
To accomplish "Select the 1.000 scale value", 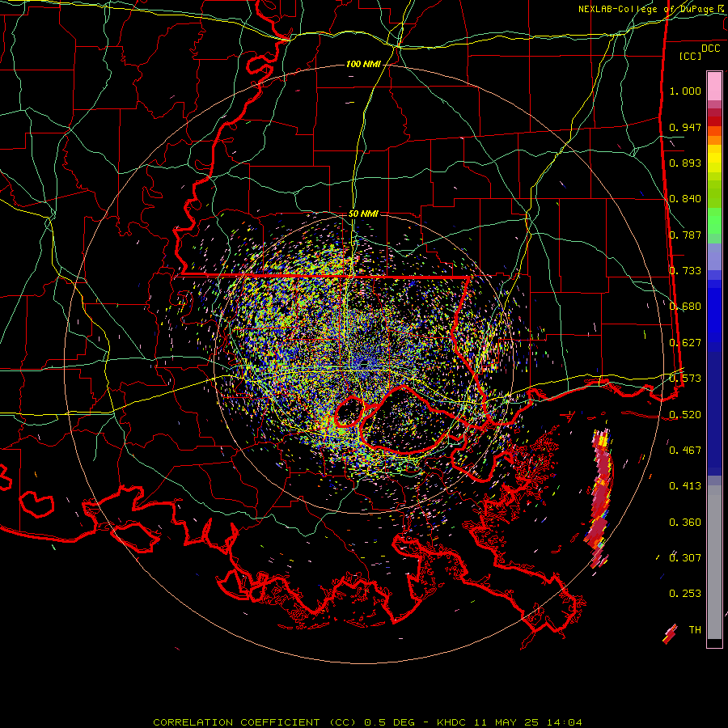I will point(685,91).
